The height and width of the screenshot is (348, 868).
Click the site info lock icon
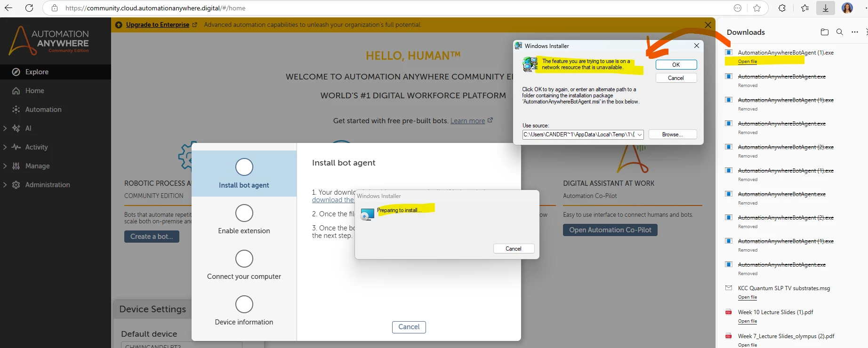click(55, 8)
